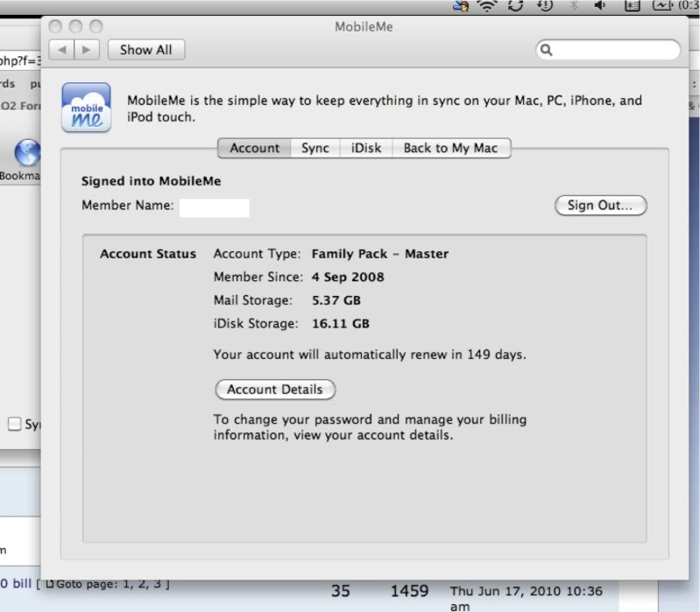Screen dimensions: 700x612
Task: Click the redacted Member Name field
Action: [215, 208]
